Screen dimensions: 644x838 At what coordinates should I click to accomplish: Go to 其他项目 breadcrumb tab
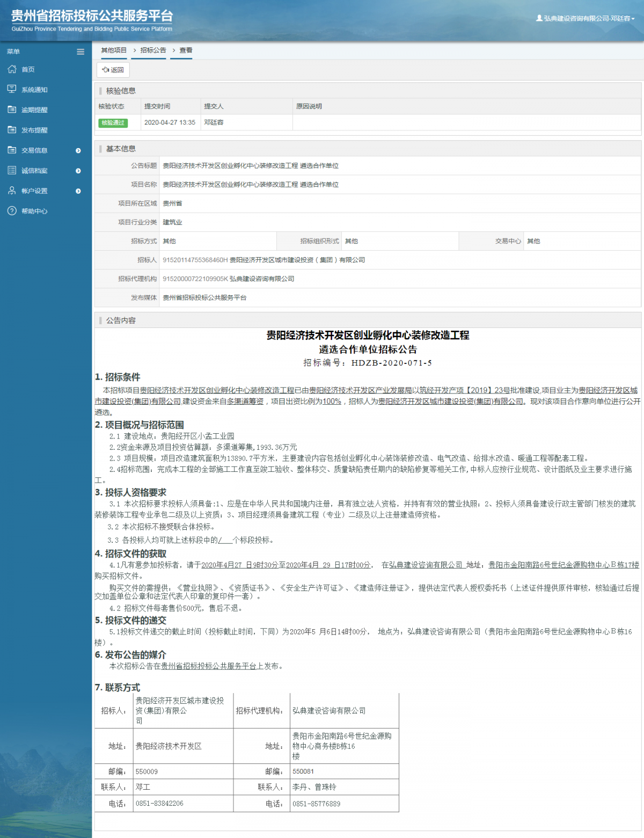[114, 50]
